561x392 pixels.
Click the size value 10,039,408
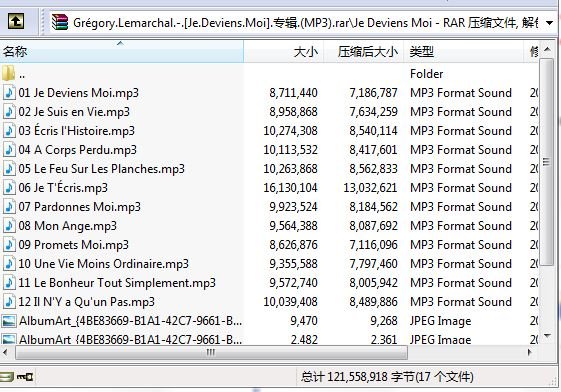(x=290, y=302)
